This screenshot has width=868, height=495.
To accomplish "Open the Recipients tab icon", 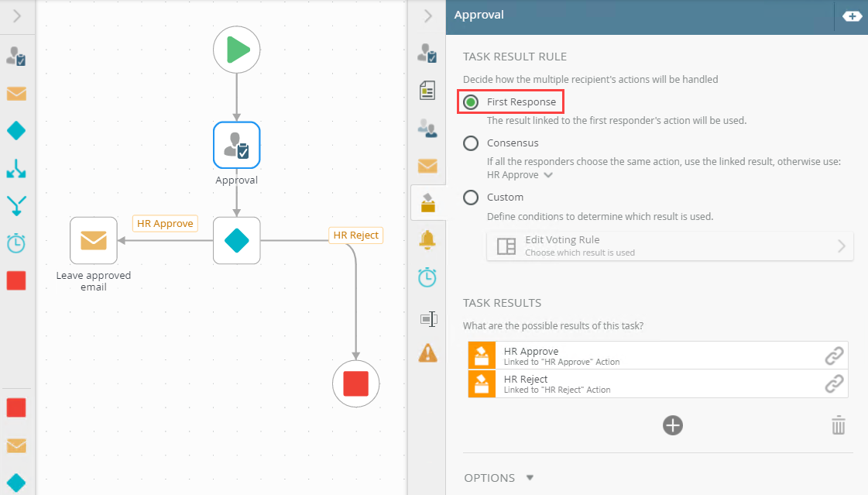I will [x=427, y=128].
